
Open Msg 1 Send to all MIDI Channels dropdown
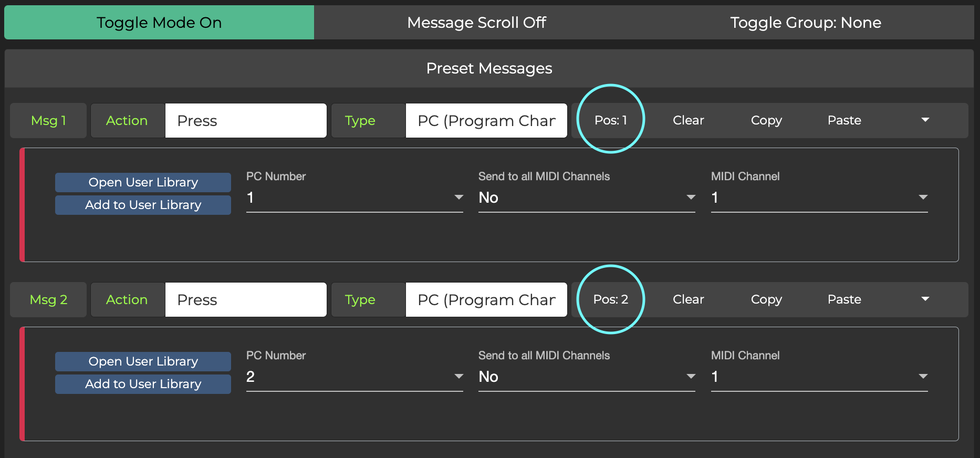[587, 197]
